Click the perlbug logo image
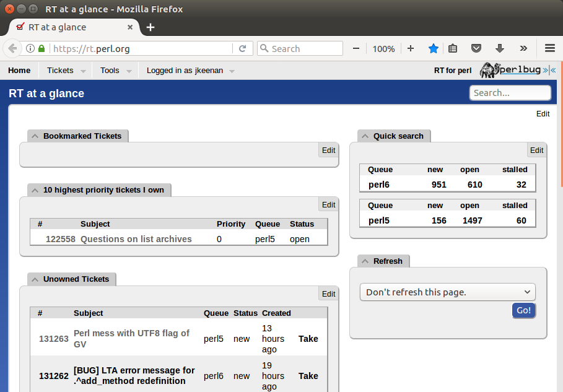563x392 pixels. (510, 70)
